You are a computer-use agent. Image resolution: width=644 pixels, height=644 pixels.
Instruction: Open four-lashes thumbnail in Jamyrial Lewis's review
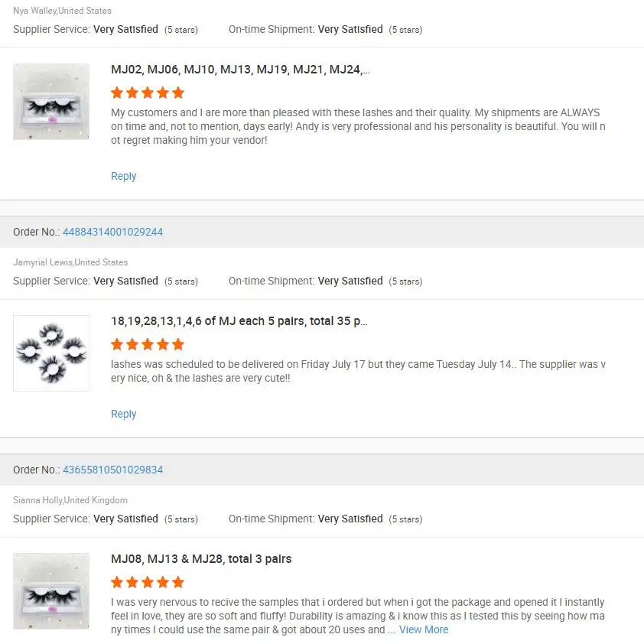click(x=51, y=353)
